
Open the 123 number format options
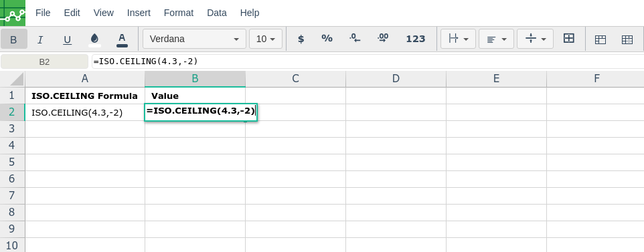click(416, 39)
